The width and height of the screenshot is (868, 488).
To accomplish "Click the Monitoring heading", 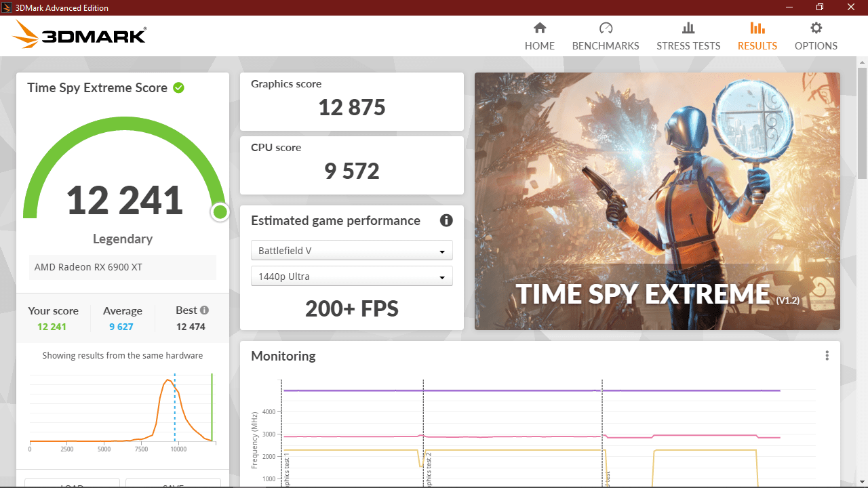I will point(283,356).
